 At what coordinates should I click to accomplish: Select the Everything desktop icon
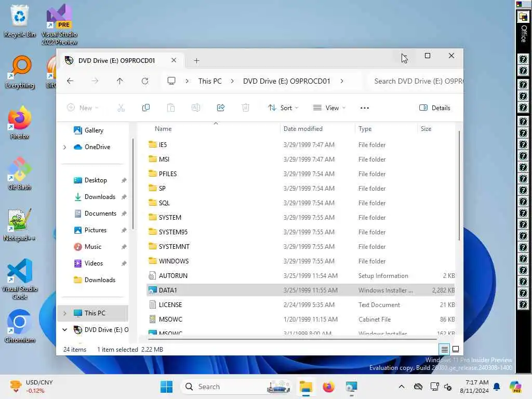20,72
